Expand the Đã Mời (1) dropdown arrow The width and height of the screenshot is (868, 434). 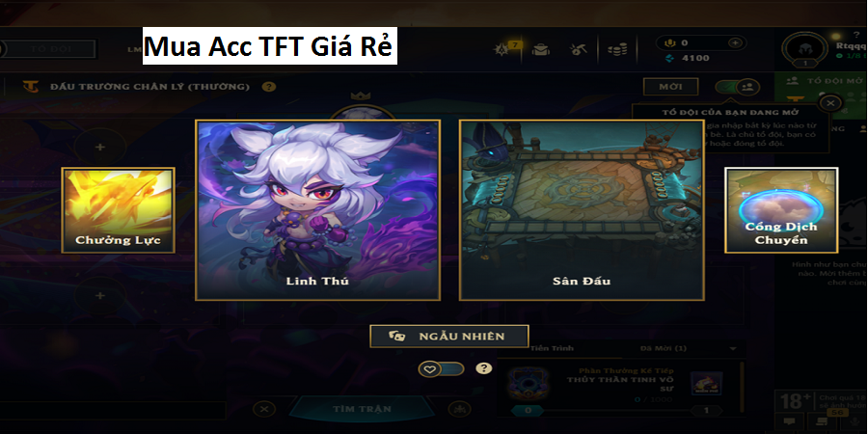[733, 349]
